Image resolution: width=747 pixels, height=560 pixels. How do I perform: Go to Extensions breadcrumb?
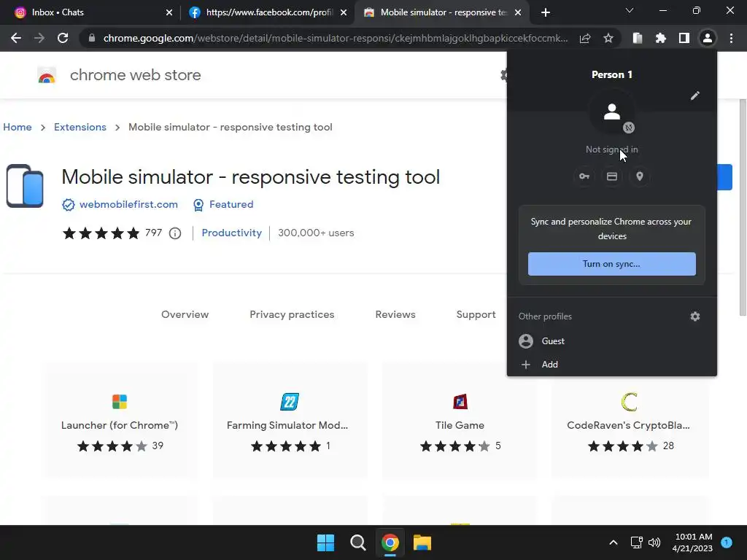pyautogui.click(x=80, y=127)
